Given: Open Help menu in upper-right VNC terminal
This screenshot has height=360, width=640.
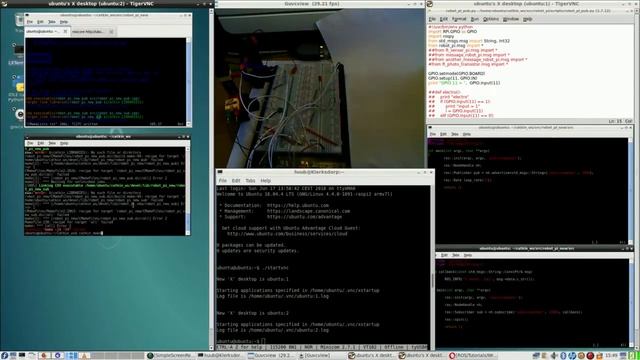Looking at the screenshot, I should [467, 134].
